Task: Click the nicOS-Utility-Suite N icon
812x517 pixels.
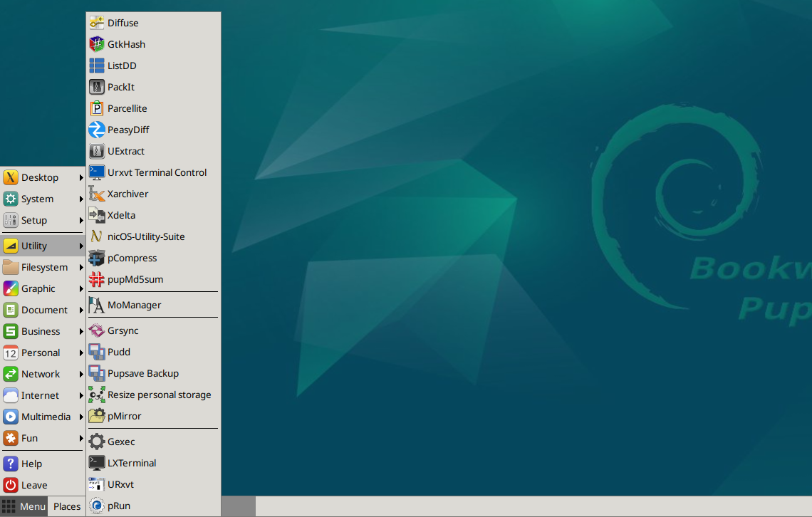Action: pyautogui.click(x=97, y=236)
